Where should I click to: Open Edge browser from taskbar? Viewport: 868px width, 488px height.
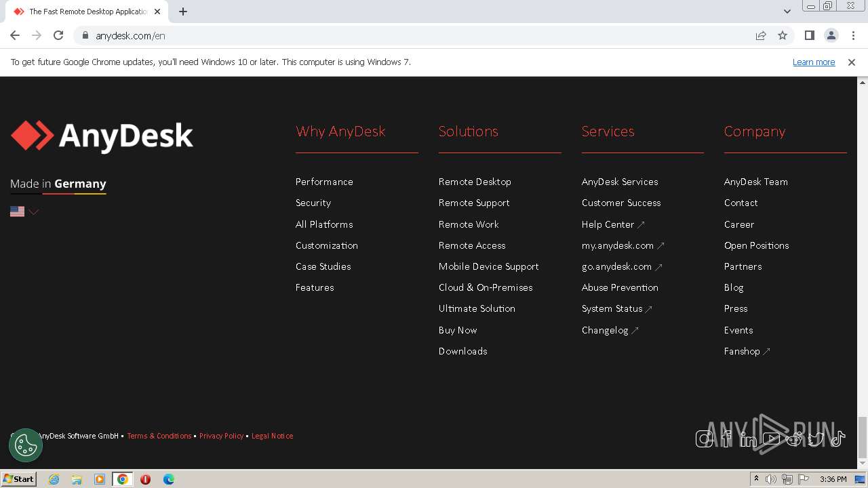tap(168, 479)
